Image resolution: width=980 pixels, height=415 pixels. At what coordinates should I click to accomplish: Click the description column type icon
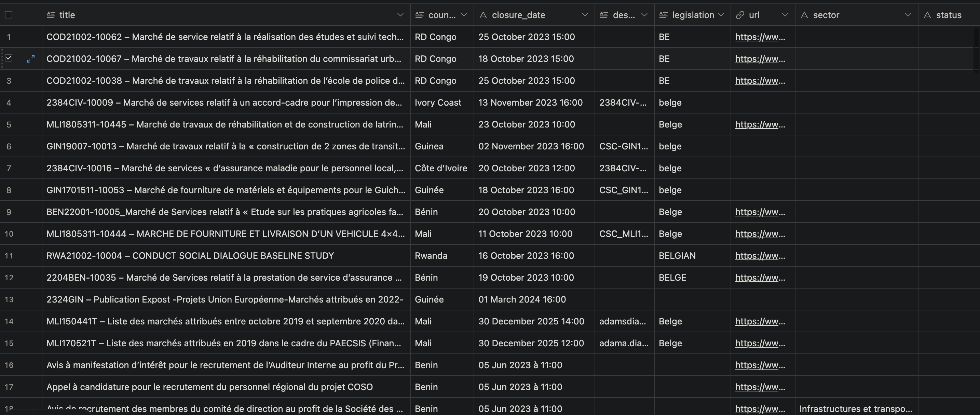[604, 15]
